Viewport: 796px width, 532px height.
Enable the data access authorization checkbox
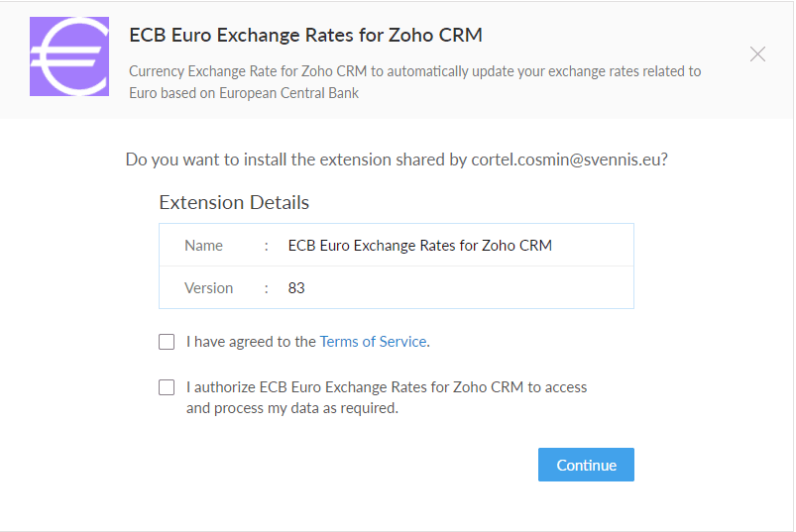[167, 387]
